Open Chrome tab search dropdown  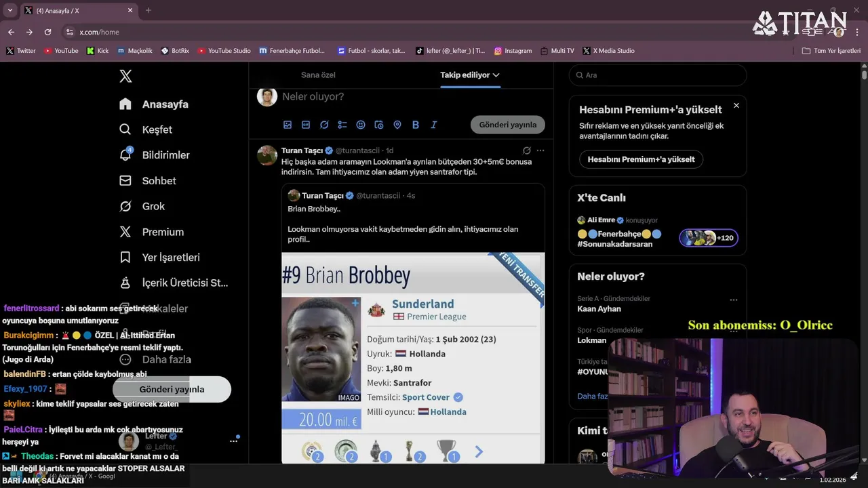coord(9,10)
